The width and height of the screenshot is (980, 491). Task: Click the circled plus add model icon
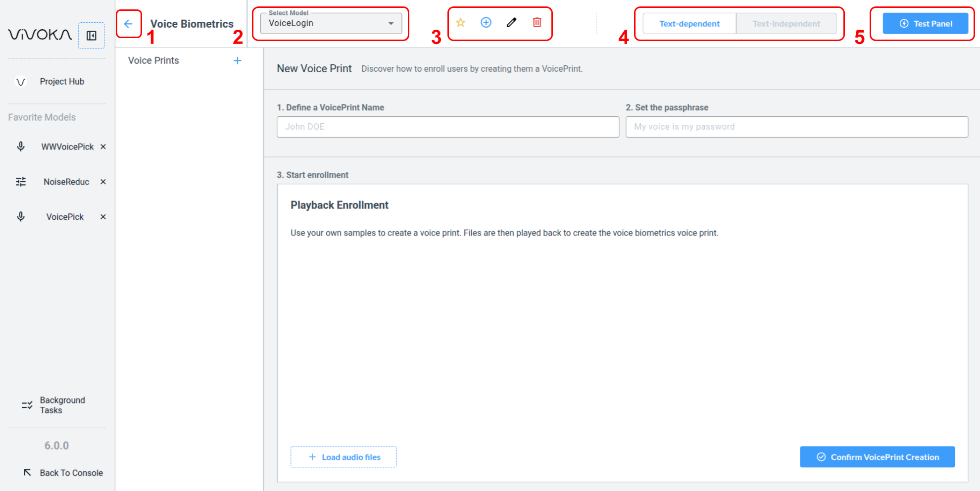[486, 23]
